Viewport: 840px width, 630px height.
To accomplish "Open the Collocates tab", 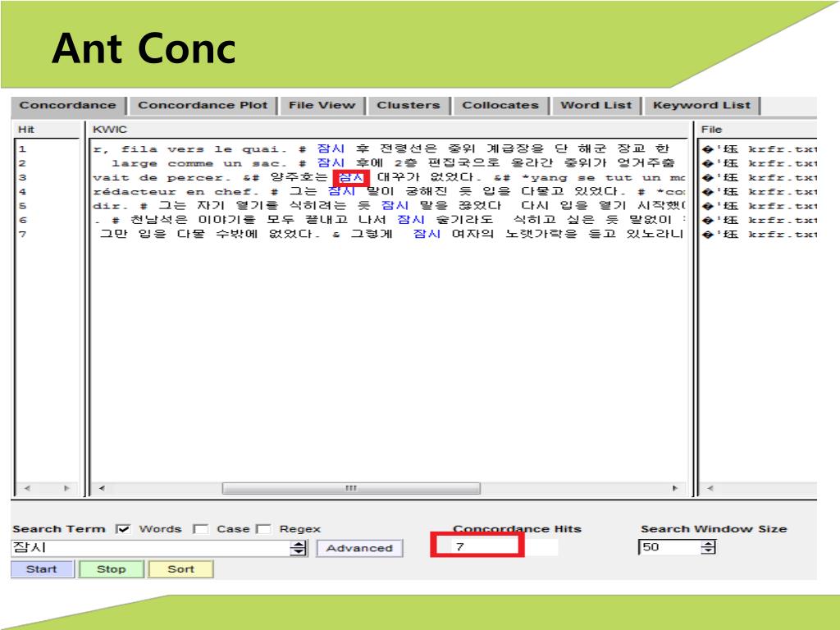I will [500, 106].
